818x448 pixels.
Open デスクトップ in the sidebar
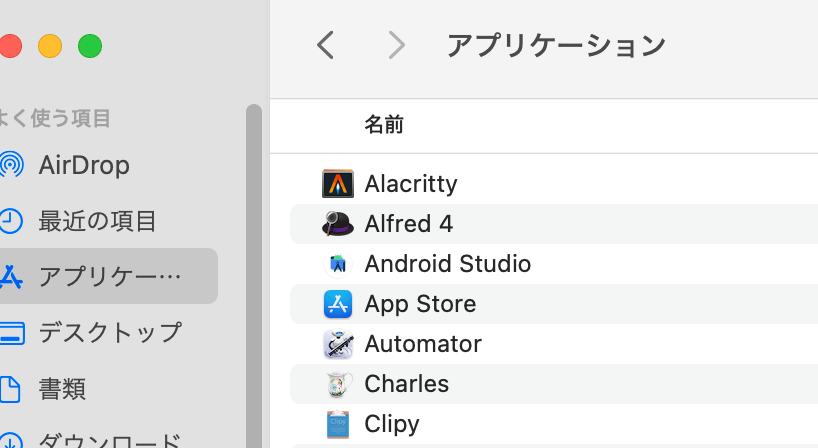point(110,333)
